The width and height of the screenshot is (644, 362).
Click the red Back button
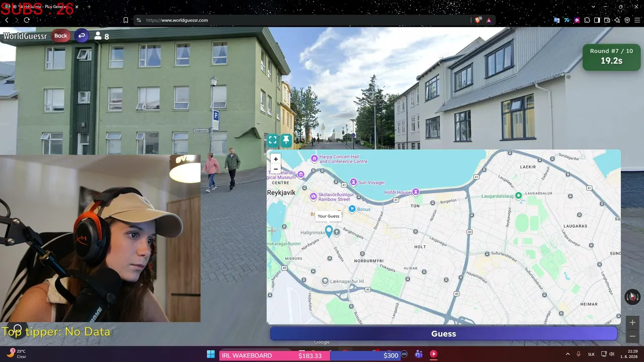[x=61, y=36]
